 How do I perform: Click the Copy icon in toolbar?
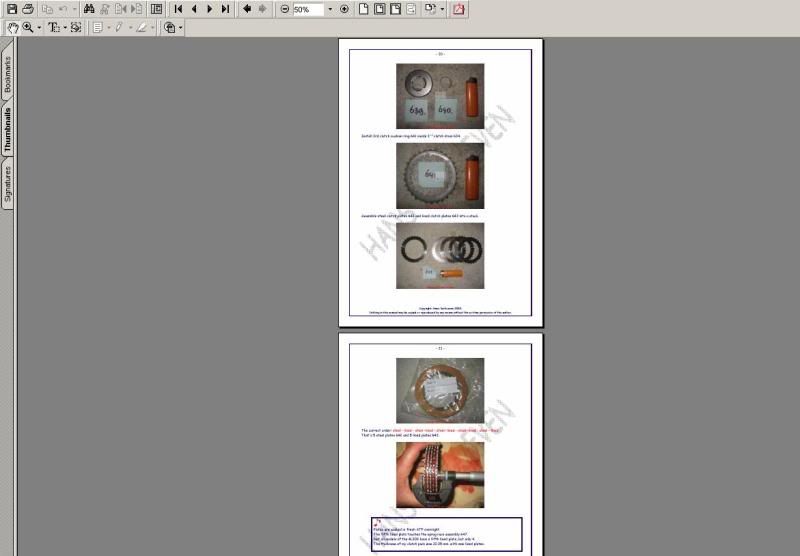point(47,9)
